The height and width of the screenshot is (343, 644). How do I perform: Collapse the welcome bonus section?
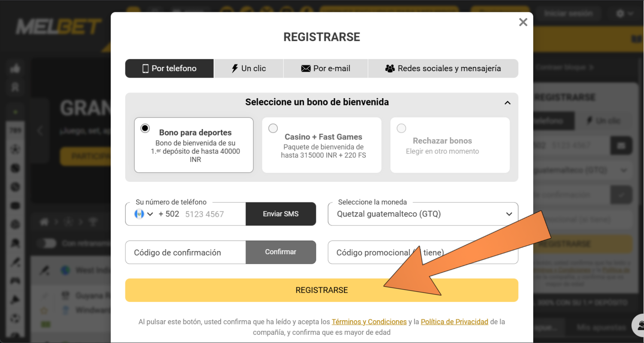pyautogui.click(x=507, y=103)
